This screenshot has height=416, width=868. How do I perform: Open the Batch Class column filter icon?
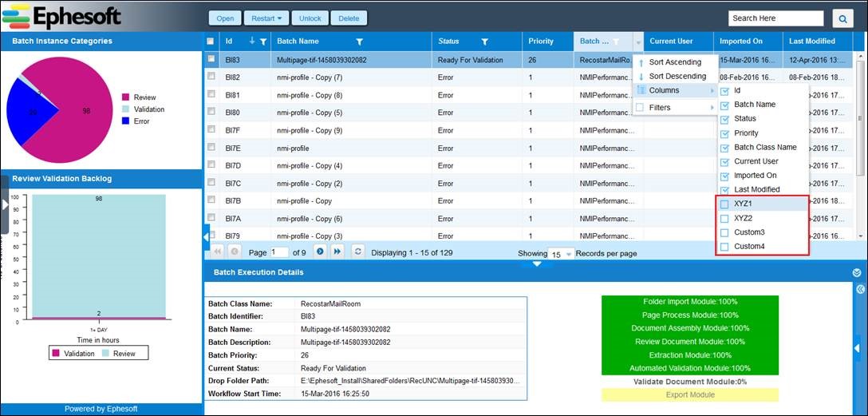pyautogui.click(x=616, y=41)
